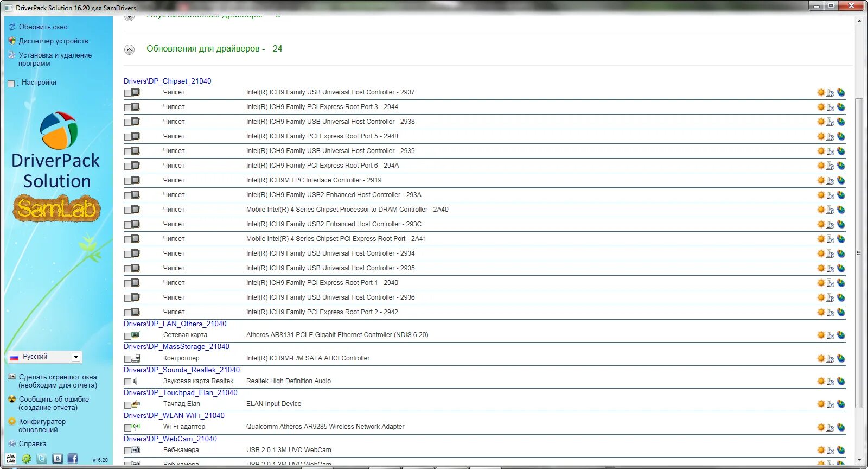Image resolution: width=868 pixels, height=469 pixels.
Task: Tick checkbox for Realtek High Definition Audio
Action: (127, 382)
